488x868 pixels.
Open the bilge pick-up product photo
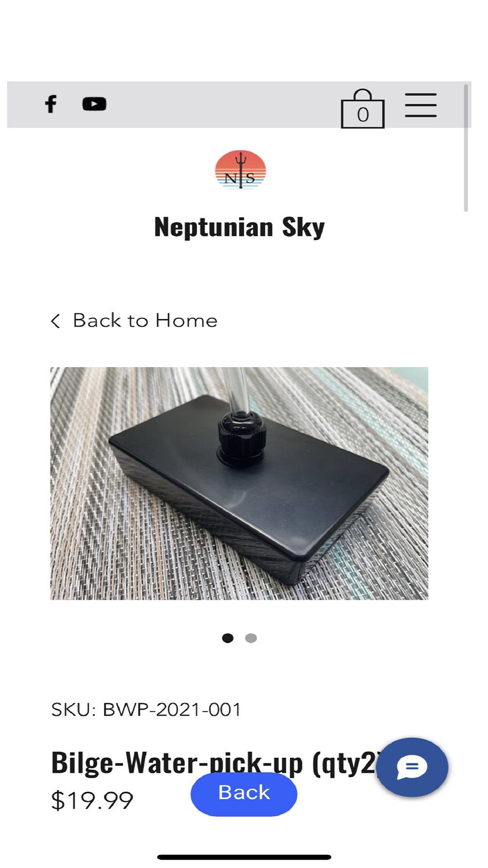tap(239, 483)
